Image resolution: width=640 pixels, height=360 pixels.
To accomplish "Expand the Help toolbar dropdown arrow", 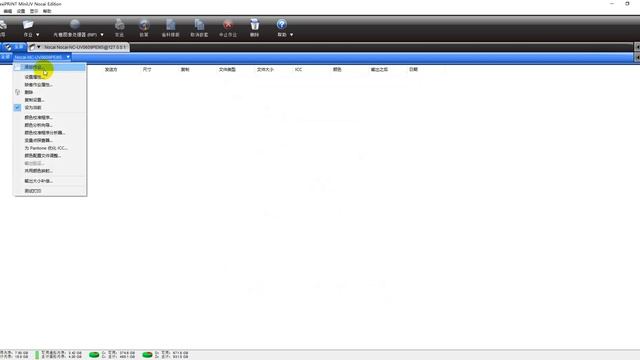I will pyautogui.click(x=291, y=35).
